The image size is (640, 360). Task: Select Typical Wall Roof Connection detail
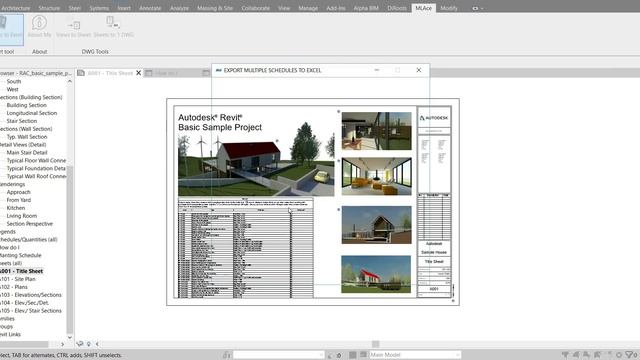[36, 176]
